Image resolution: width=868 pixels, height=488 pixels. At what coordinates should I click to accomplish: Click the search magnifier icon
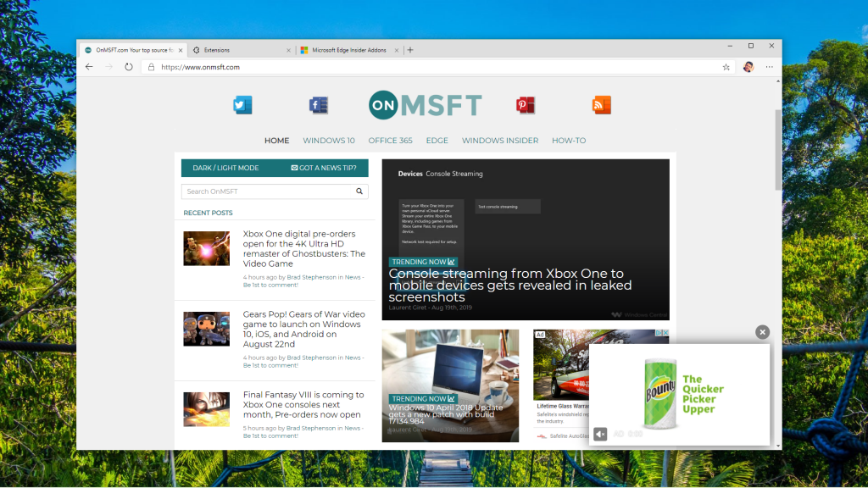359,191
